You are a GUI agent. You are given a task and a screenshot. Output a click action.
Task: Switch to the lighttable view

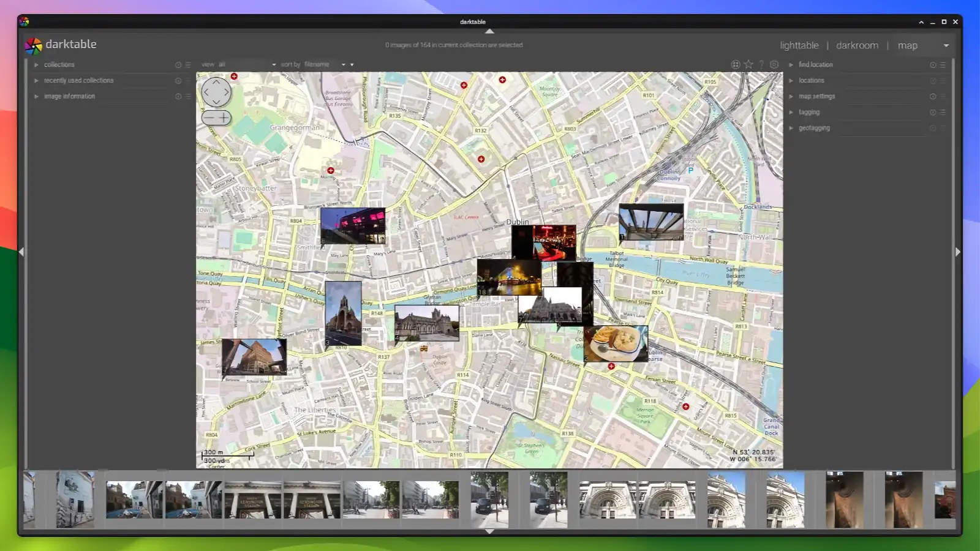click(799, 45)
